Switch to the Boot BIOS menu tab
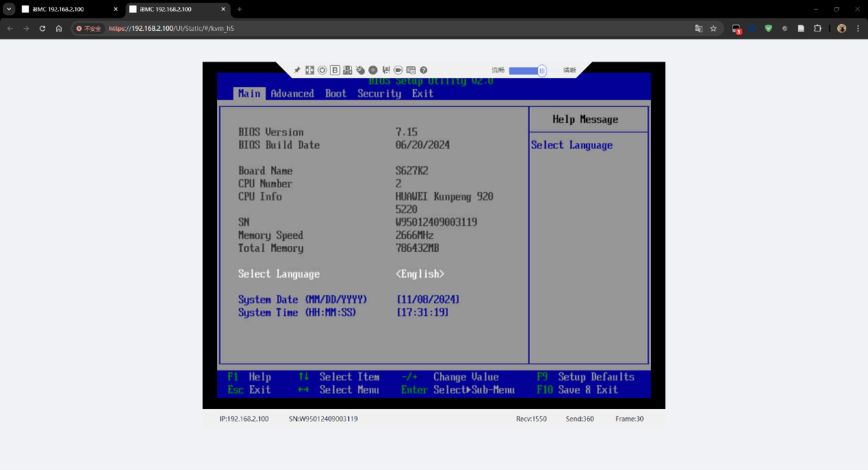The width and height of the screenshot is (868, 470). 336,94
